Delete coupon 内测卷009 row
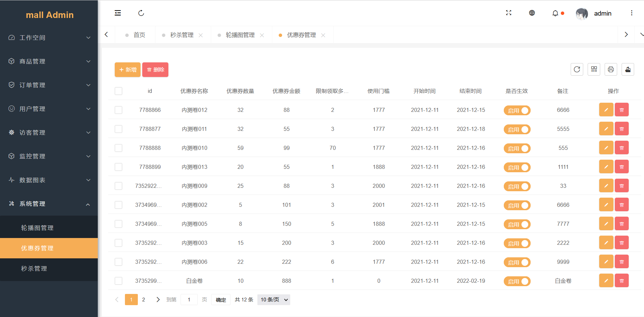The height and width of the screenshot is (317, 644). [622, 185]
